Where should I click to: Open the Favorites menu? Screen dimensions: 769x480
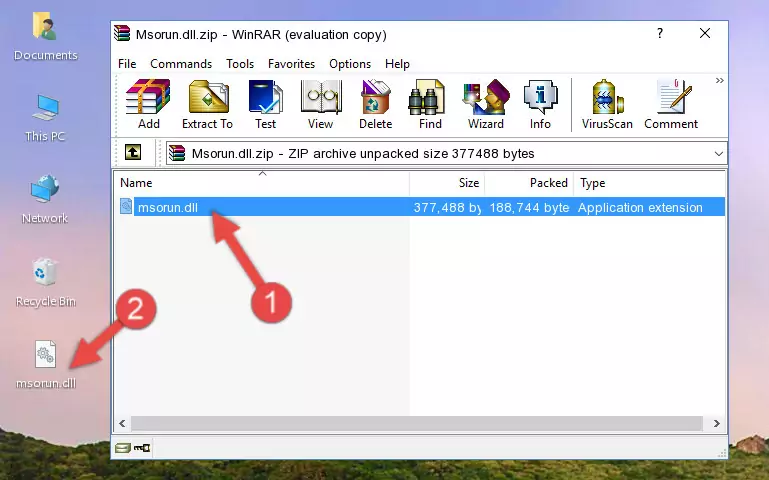[291, 64]
